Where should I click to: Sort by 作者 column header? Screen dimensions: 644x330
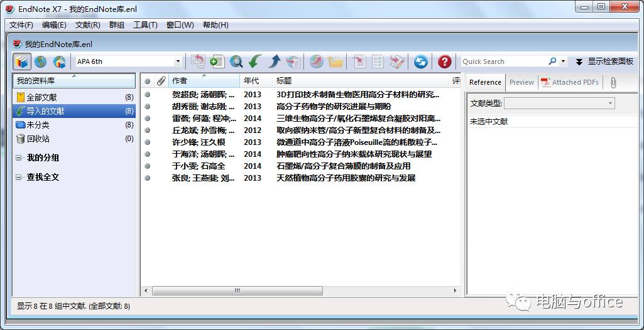click(x=204, y=81)
